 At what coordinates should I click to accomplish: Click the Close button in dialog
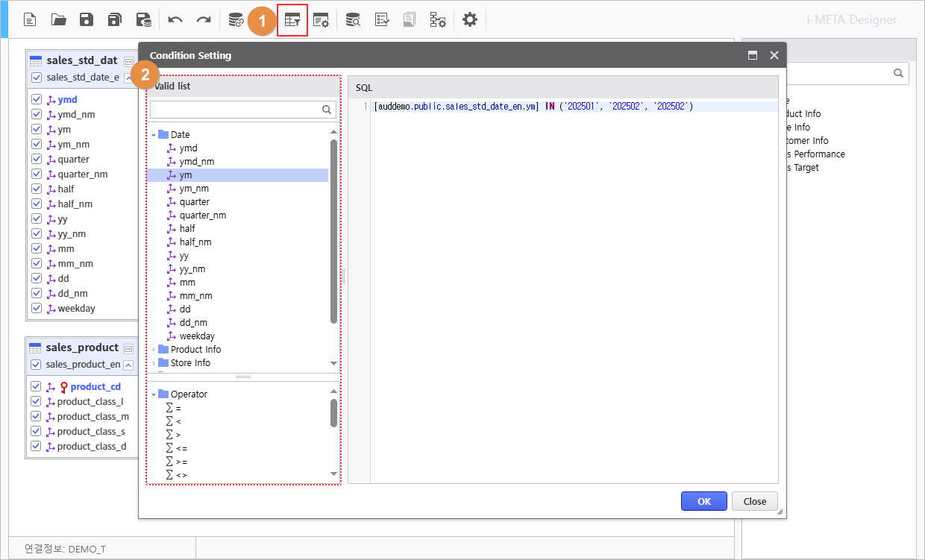(x=754, y=501)
